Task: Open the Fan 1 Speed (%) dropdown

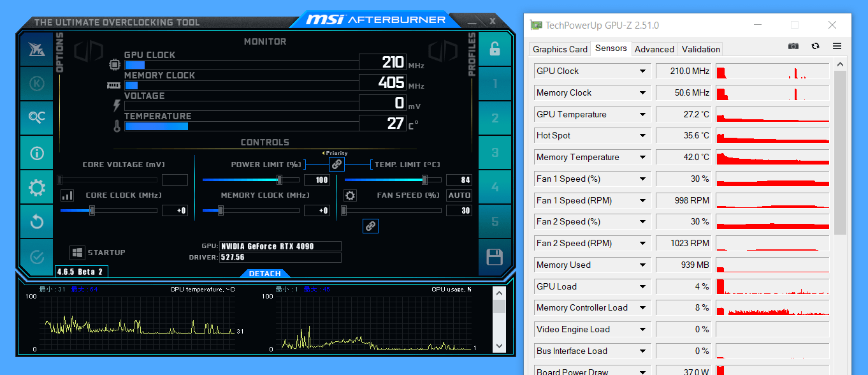Action: (x=642, y=179)
